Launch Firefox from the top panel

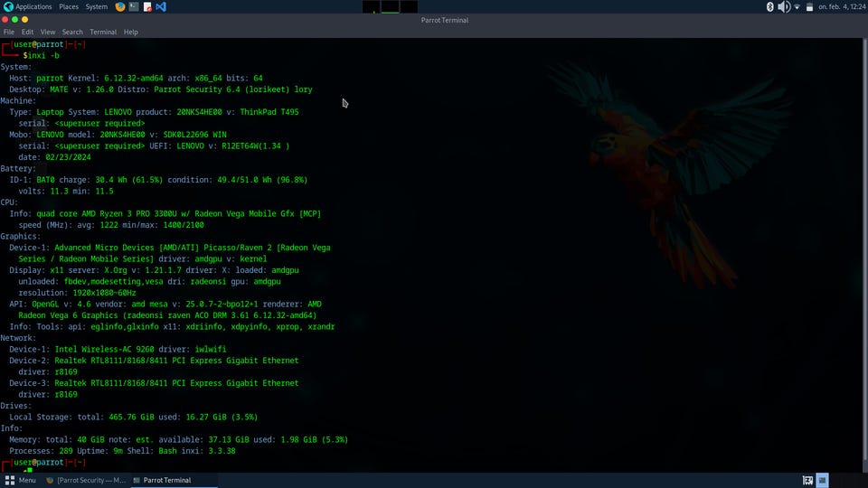(121, 6)
